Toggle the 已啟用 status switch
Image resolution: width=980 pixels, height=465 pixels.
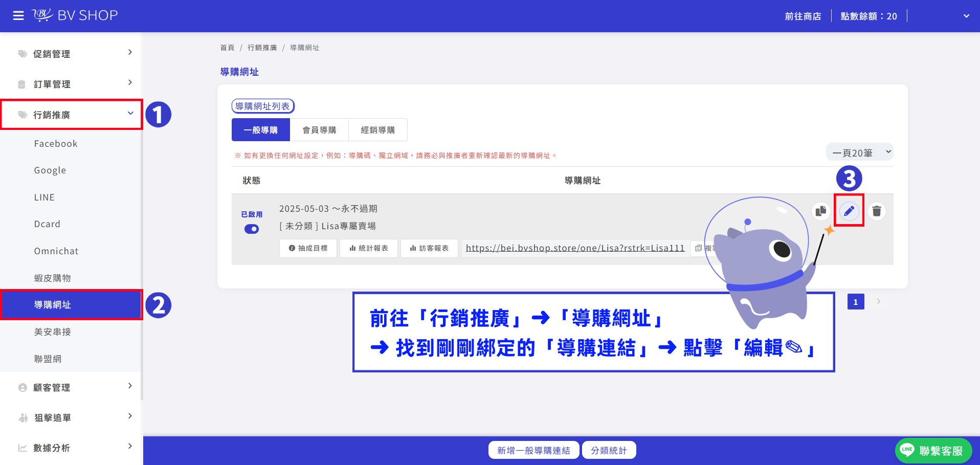(252, 229)
